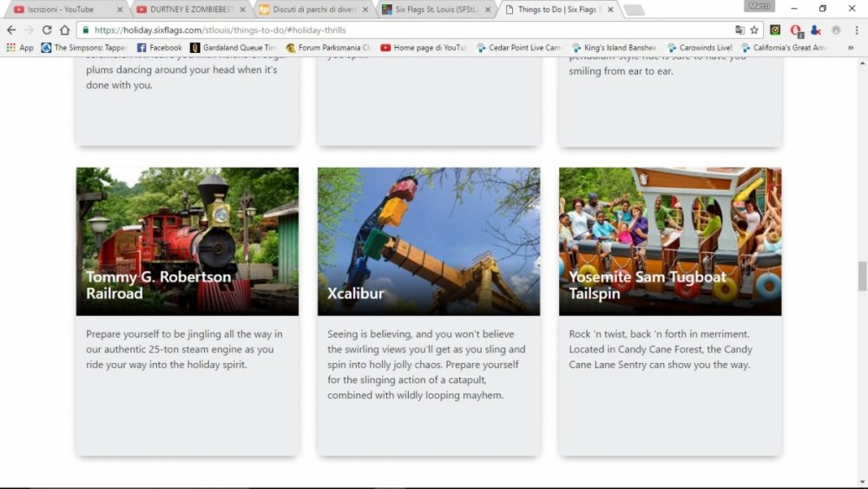Go to the browser home page
Viewport: 868px width, 489px height.
point(65,30)
